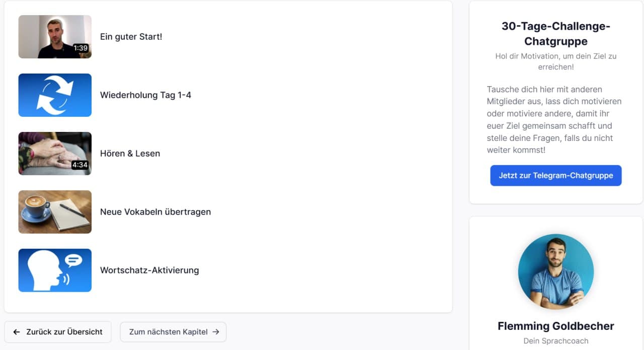Click Flemming Goldbecher's profile picture
Viewport: 644px width, 350px height.
pos(555,271)
